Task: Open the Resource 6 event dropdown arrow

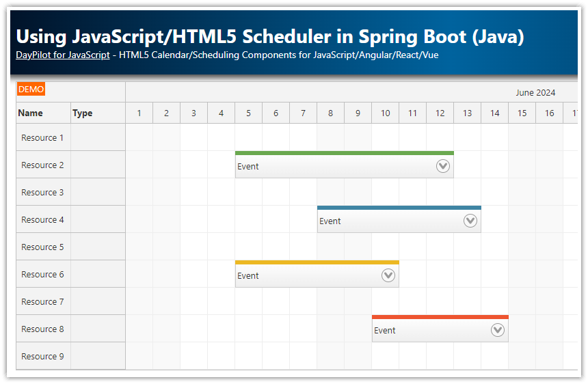Action: tap(388, 275)
